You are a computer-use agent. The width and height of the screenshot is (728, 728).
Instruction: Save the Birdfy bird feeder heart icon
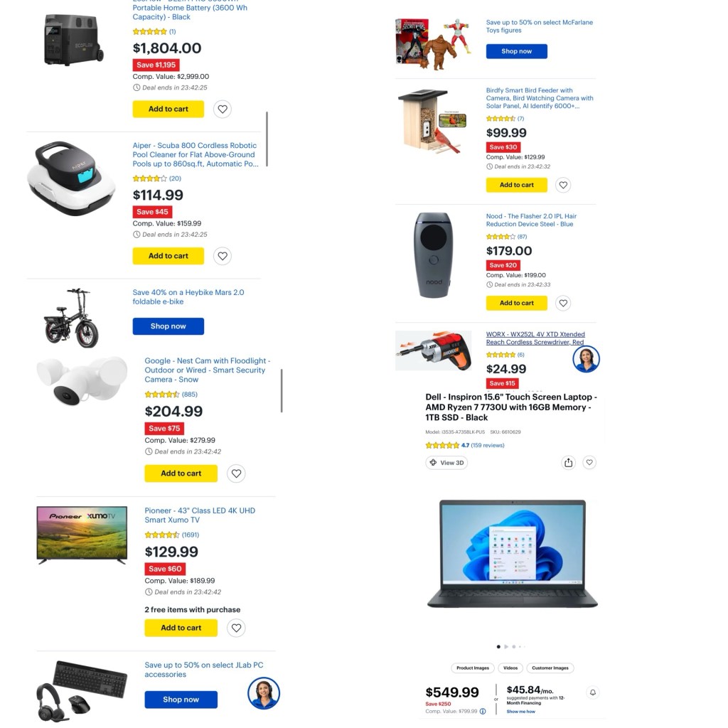(x=563, y=185)
